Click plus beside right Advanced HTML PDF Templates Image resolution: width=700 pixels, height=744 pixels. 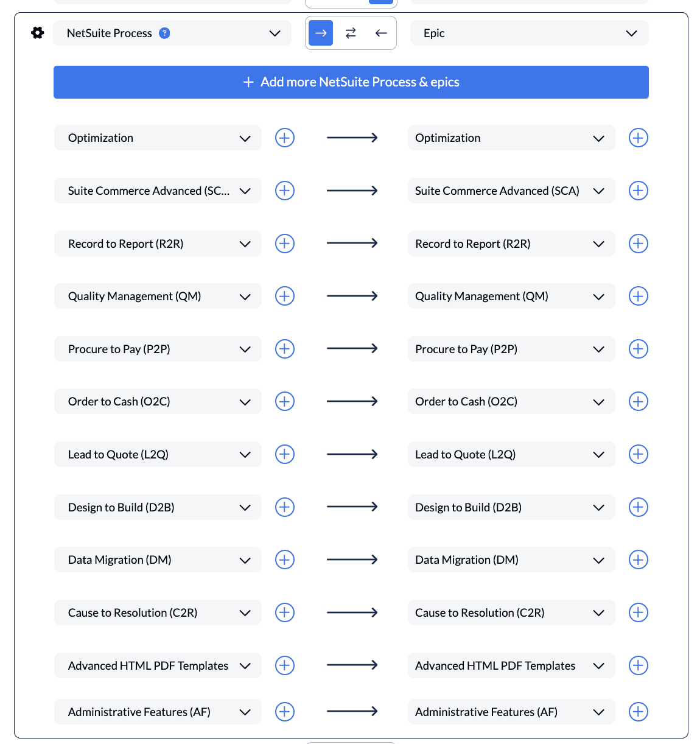point(638,665)
